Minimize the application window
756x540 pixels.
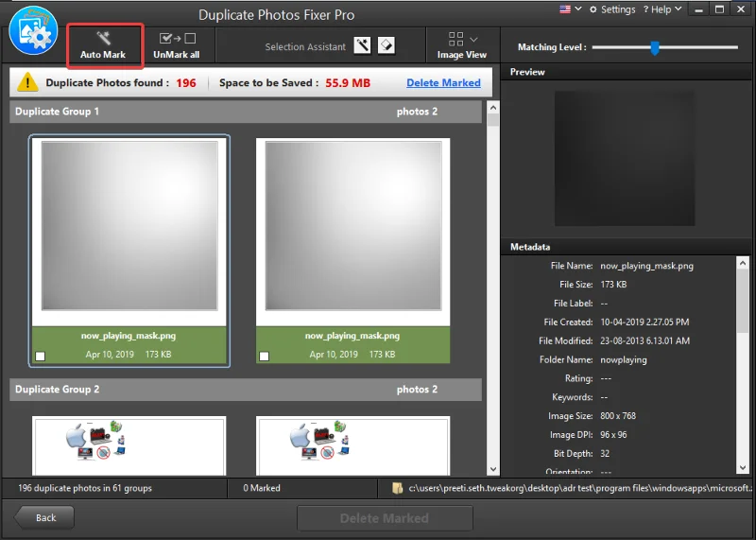(x=698, y=9)
